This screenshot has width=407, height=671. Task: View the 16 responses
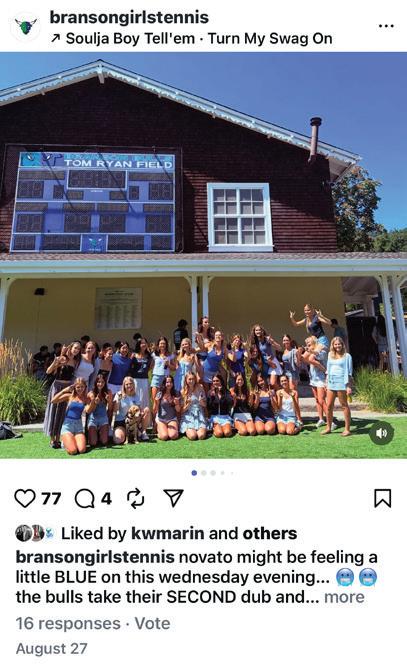(x=68, y=623)
